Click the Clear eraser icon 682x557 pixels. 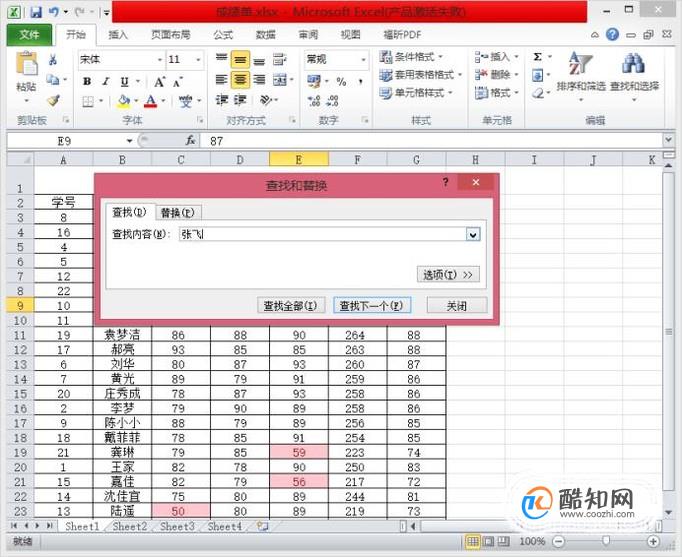[x=538, y=93]
